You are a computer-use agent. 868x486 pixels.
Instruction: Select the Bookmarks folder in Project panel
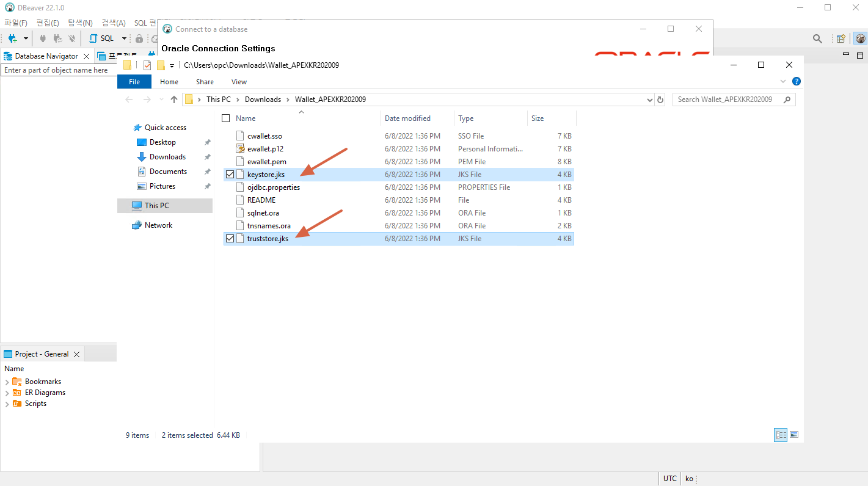click(43, 382)
